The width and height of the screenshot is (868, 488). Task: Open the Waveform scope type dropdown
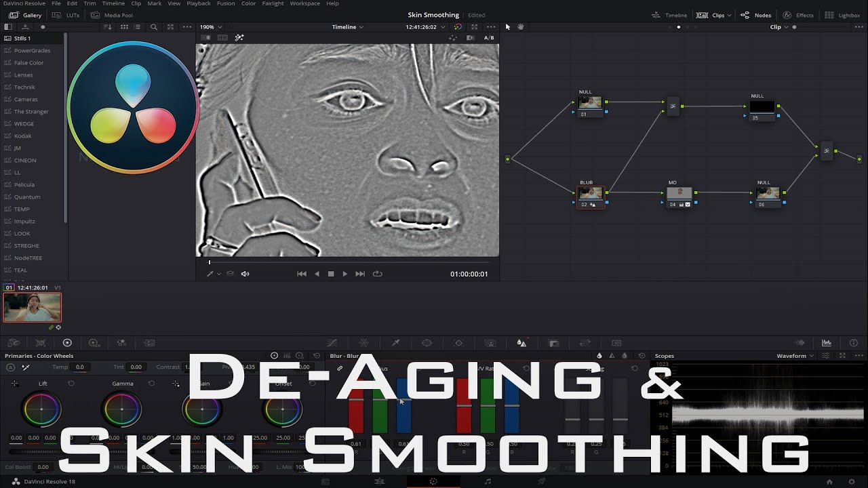point(795,356)
